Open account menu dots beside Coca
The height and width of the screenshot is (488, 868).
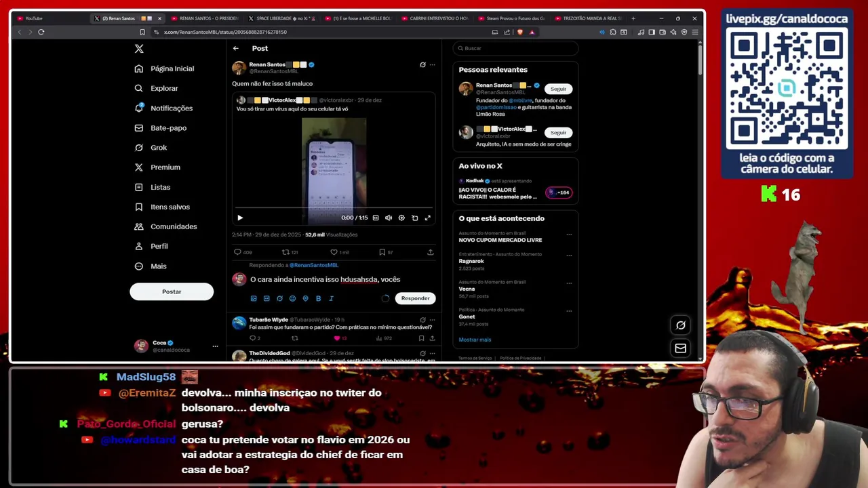[215, 346]
